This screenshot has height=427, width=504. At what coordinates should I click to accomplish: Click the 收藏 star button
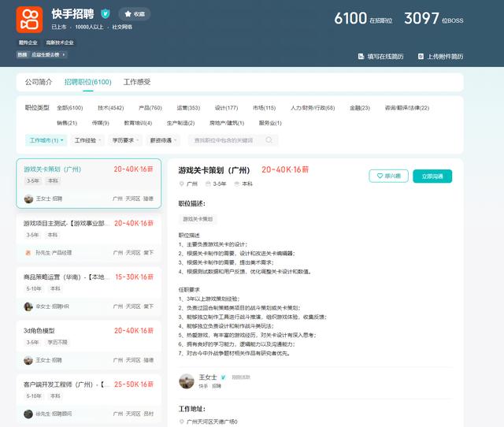(135, 14)
